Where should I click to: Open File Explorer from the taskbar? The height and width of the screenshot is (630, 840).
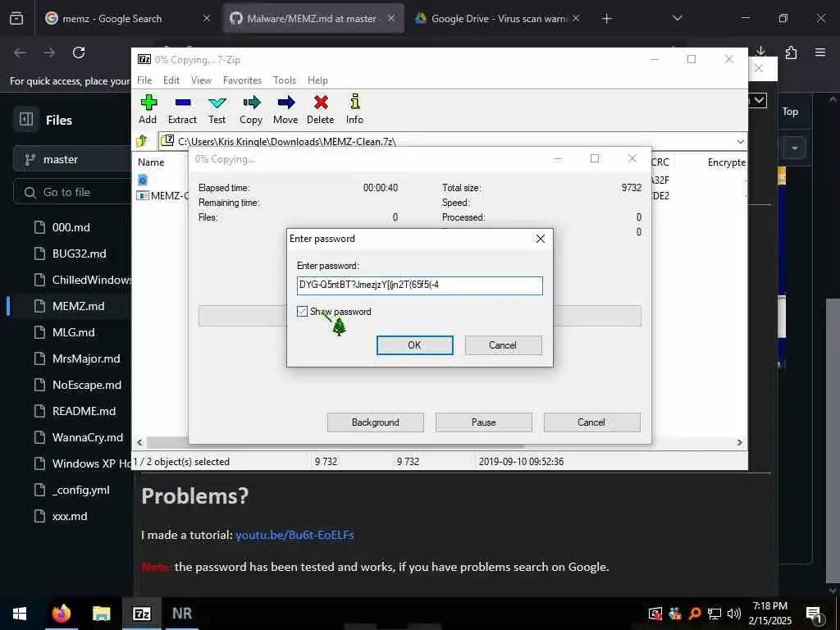[101, 614]
